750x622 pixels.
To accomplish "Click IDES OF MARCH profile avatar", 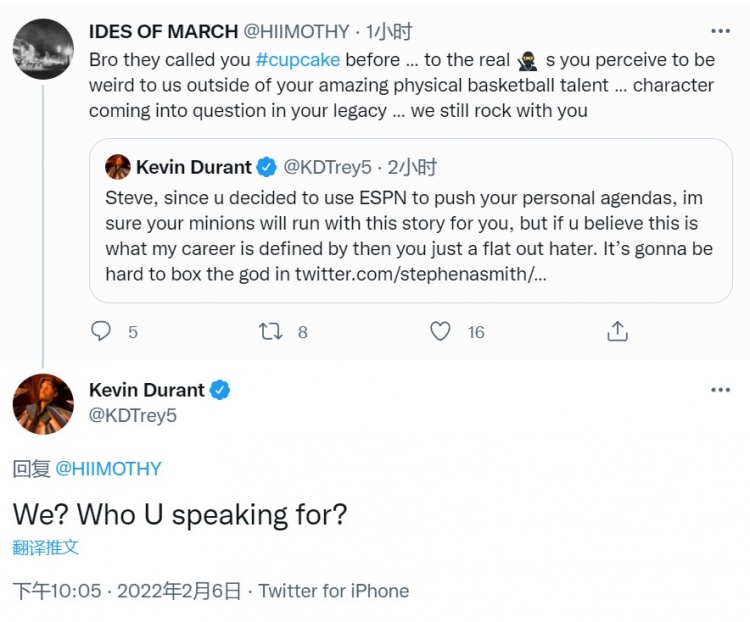I will pyautogui.click(x=43, y=48).
